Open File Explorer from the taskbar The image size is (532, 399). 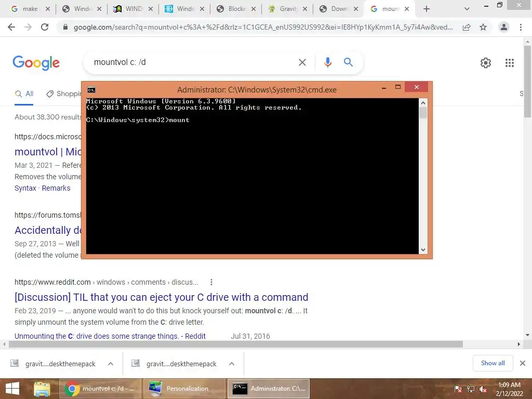[x=42, y=389]
